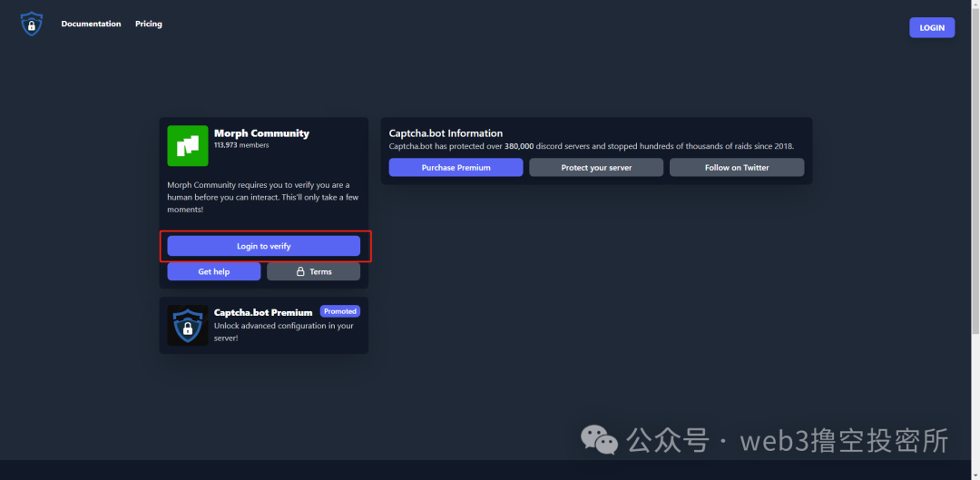Open the Documentation page

pyautogui.click(x=91, y=24)
